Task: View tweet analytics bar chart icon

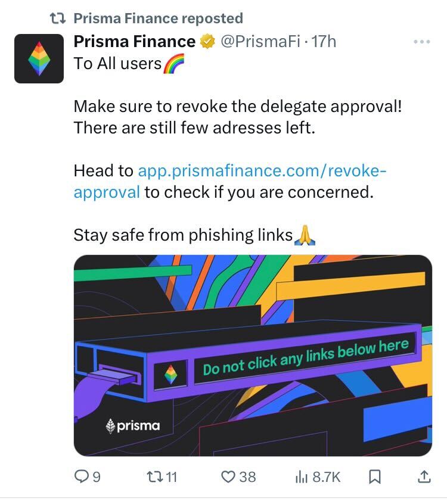Action: tap(302, 477)
